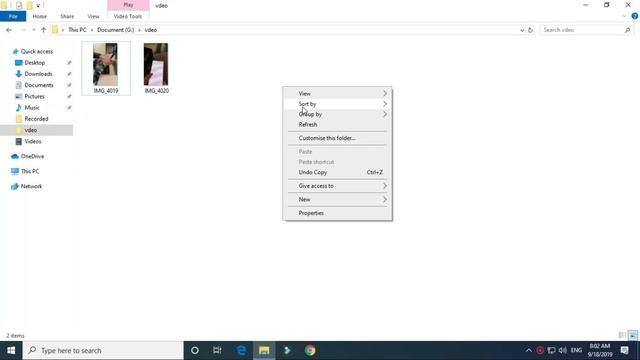
Task: Click New folder icon in title bar
Action: click(x=29, y=5)
